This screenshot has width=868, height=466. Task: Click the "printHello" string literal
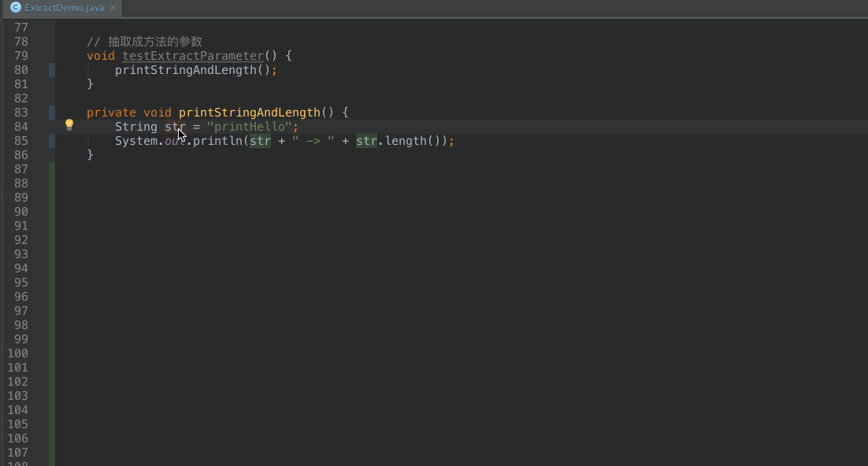click(x=249, y=127)
